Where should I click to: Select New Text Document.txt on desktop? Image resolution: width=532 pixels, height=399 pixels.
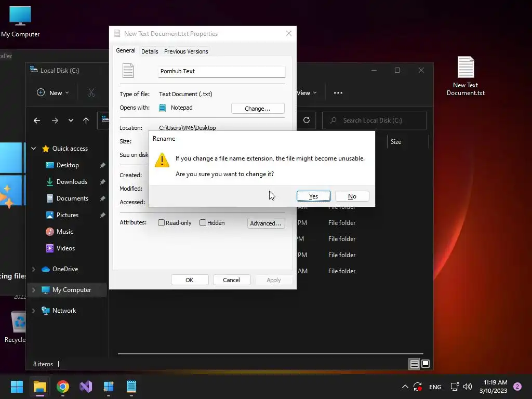465,76
